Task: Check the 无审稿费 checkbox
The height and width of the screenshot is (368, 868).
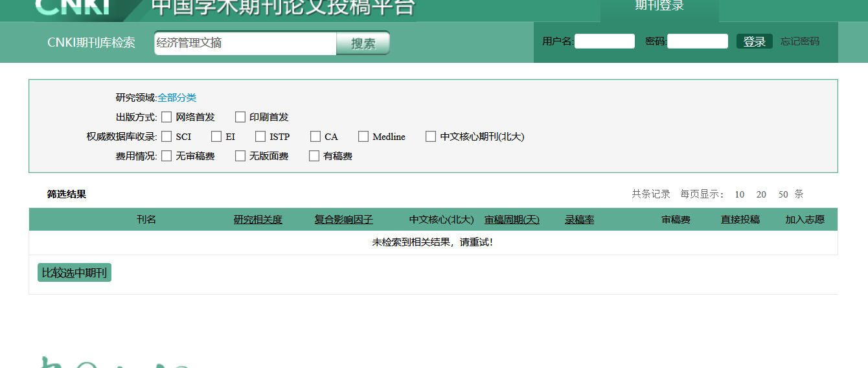Action: point(166,156)
